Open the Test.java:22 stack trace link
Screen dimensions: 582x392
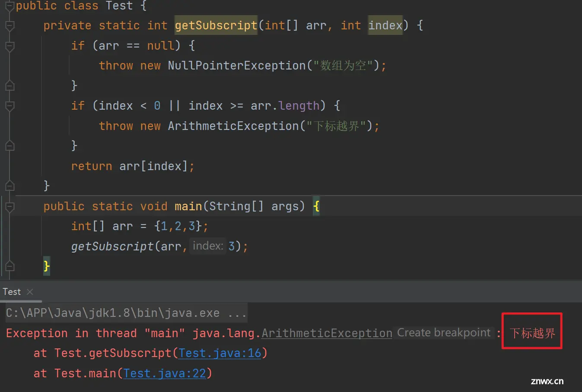click(x=165, y=373)
